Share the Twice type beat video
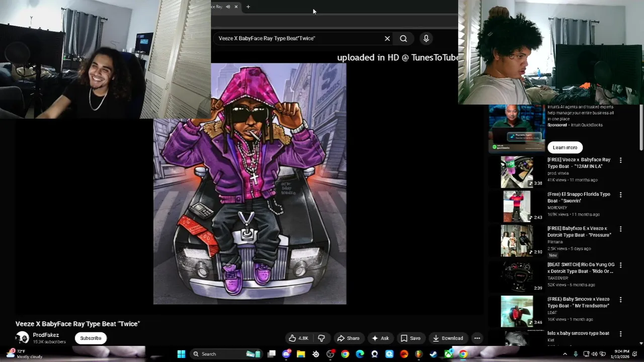This screenshot has width=644, height=362. (348, 338)
